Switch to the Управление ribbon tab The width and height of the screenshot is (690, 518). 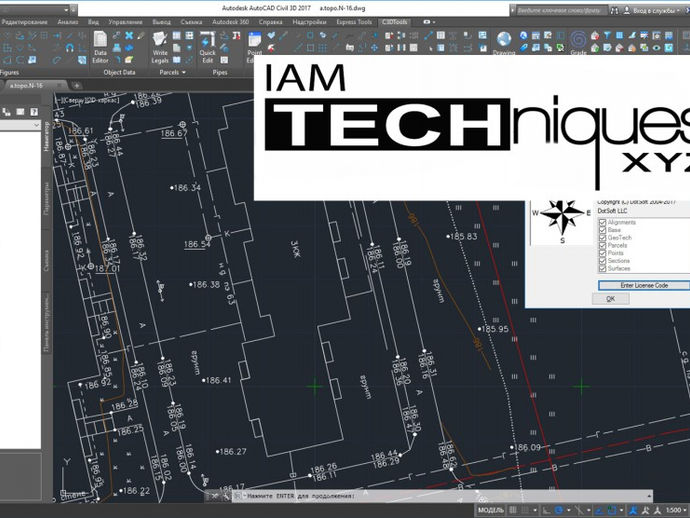125,22
